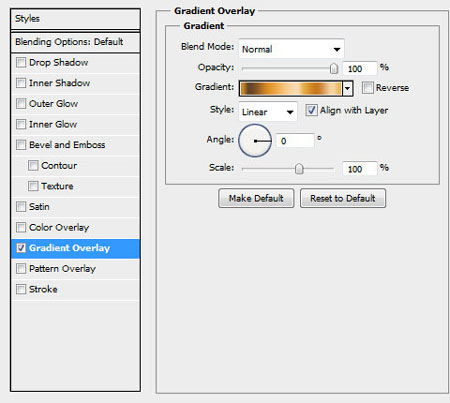Viewport: 450px width, 403px height.
Task: Tick the Outer Glow checkbox
Action: [21, 104]
